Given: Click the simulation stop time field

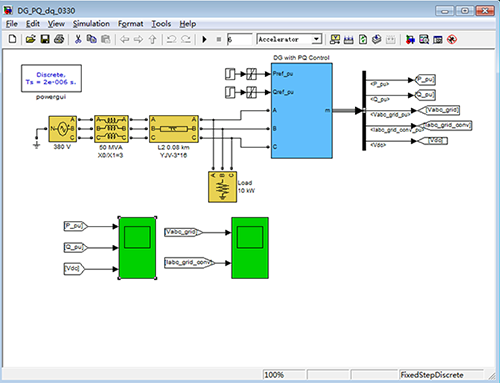Looking at the screenshot, I should [x=239, y=40].
